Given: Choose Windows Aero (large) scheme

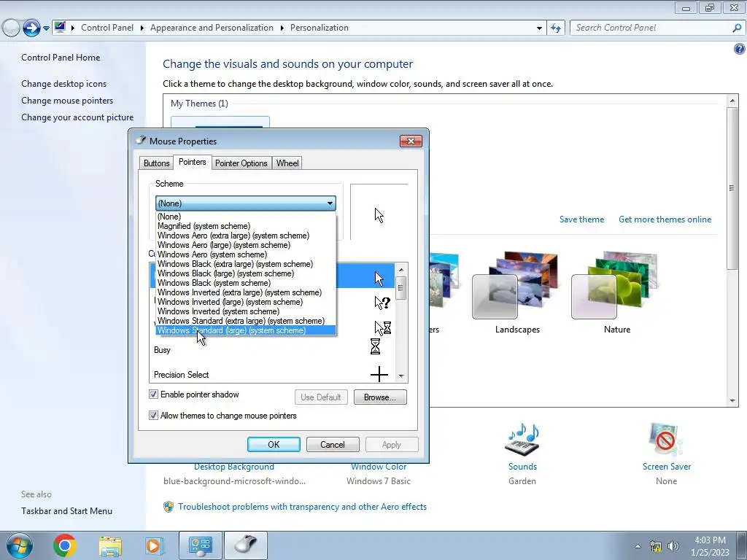Looking at the screenshot, I should 246,245.
